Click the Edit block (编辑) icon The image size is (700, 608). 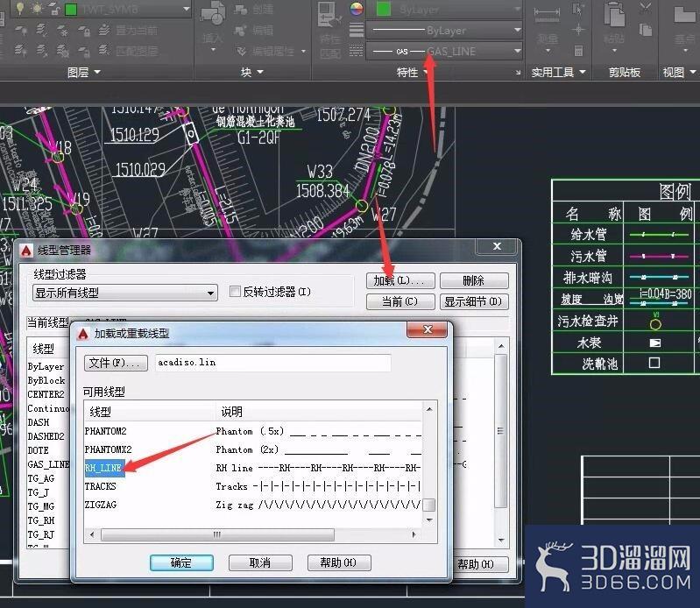(x=241, y=30)
